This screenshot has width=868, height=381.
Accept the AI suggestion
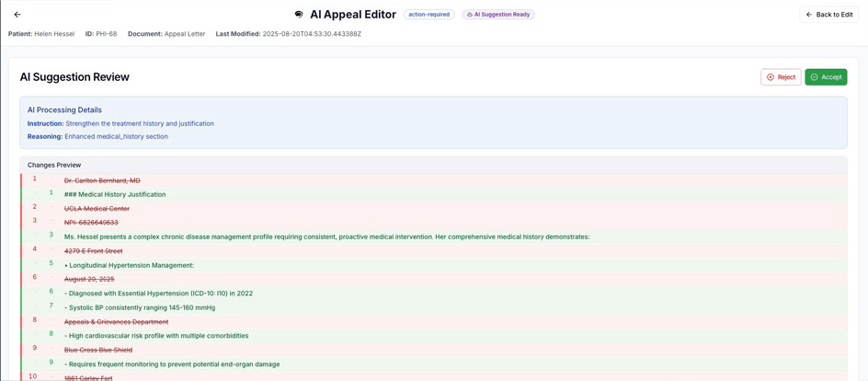coord(826,77)
